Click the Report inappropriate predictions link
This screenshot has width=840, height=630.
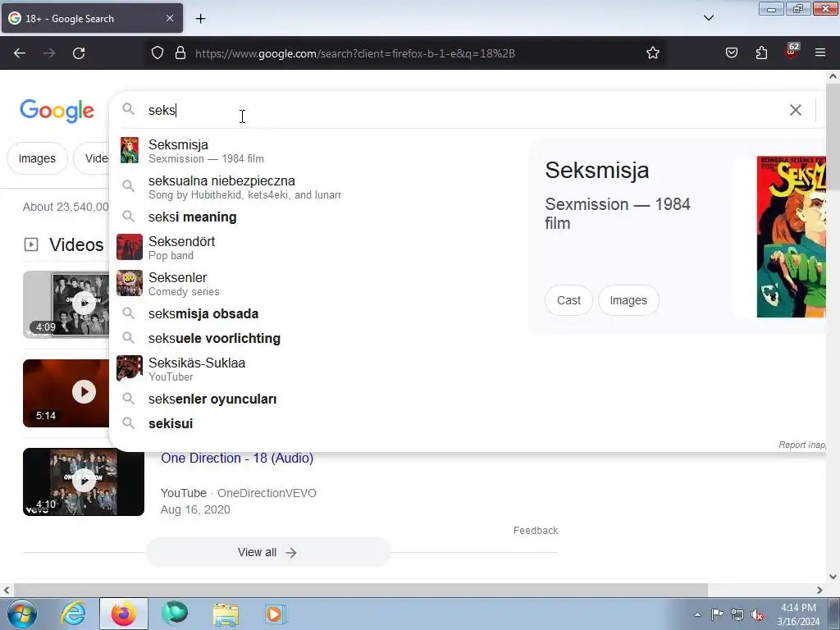[x=802, y=445]
